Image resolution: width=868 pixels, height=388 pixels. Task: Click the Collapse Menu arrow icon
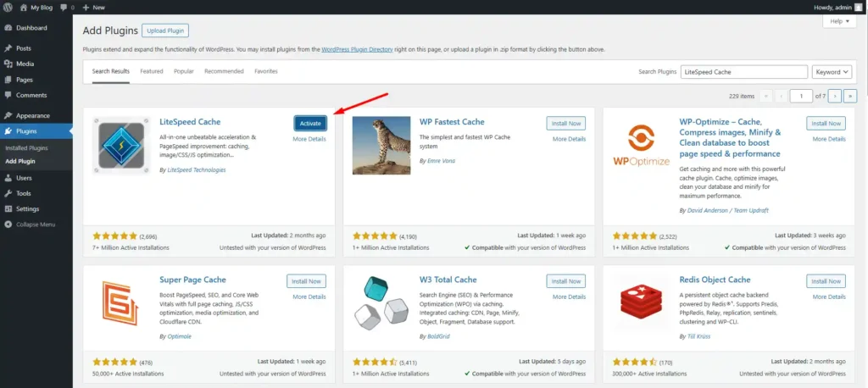[8, 224]
